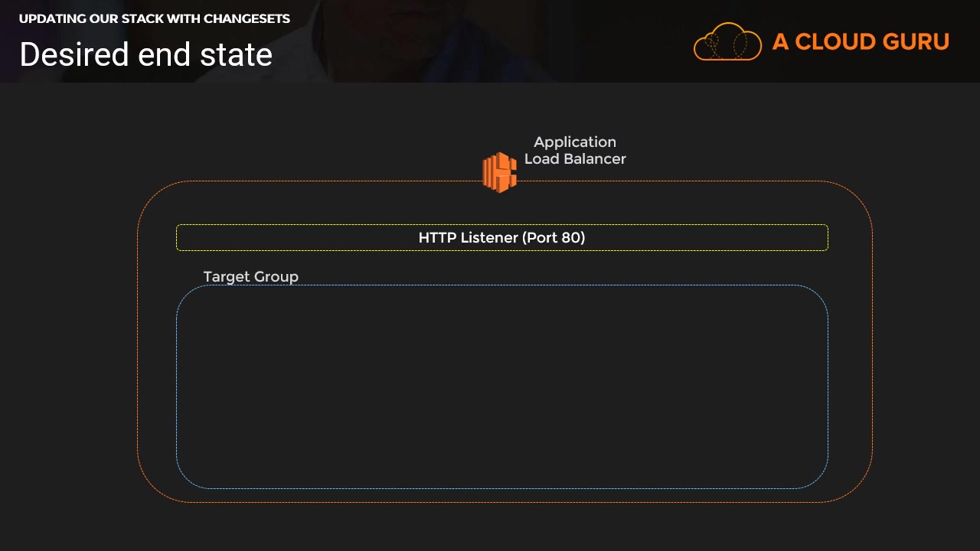Click the word CHANGESETS in the header

pyautogui.click(x=247, y=18)
